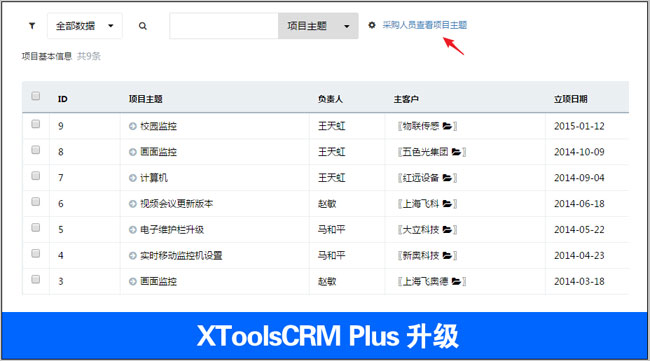The height and width of the screenshot is (361, 650).
Task: Toggle the select-all header checkbox
Action: (36, 96)
